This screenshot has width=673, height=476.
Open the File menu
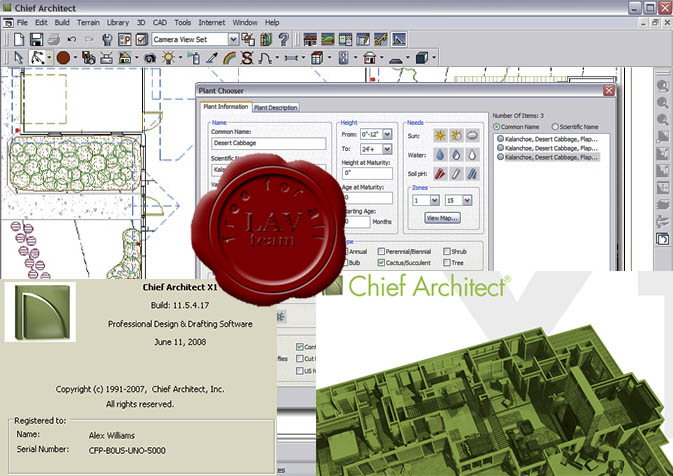click(22, 22)
